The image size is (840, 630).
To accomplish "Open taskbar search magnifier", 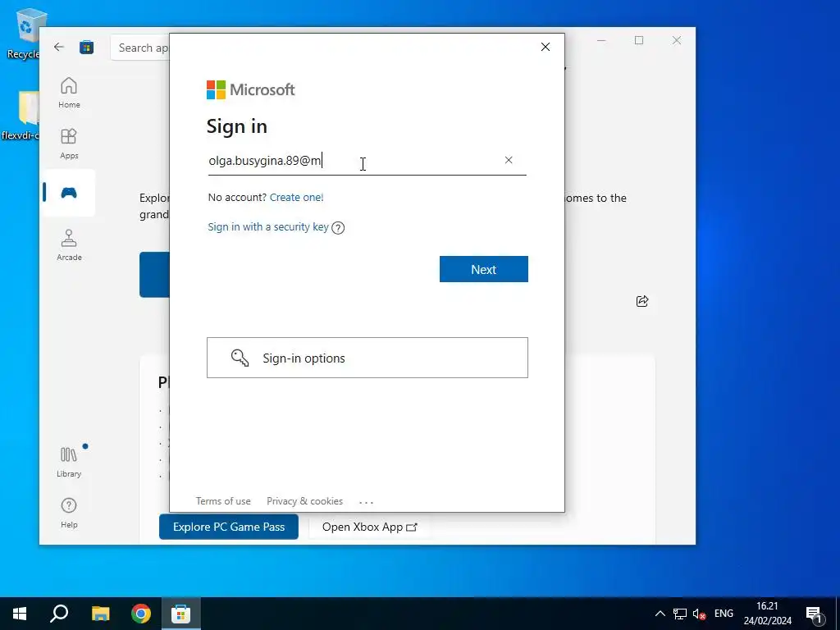I will (59, 614).
